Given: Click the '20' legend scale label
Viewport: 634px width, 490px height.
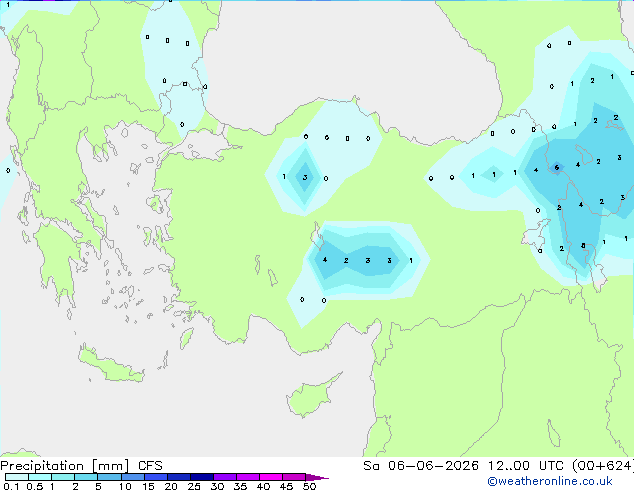Looking at the screenshot, I should pos(171,486).
